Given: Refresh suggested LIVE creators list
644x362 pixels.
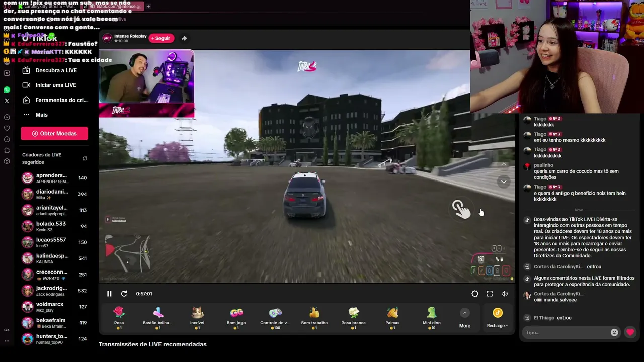Looking at the screenshot, I should (x=85, y=159).
